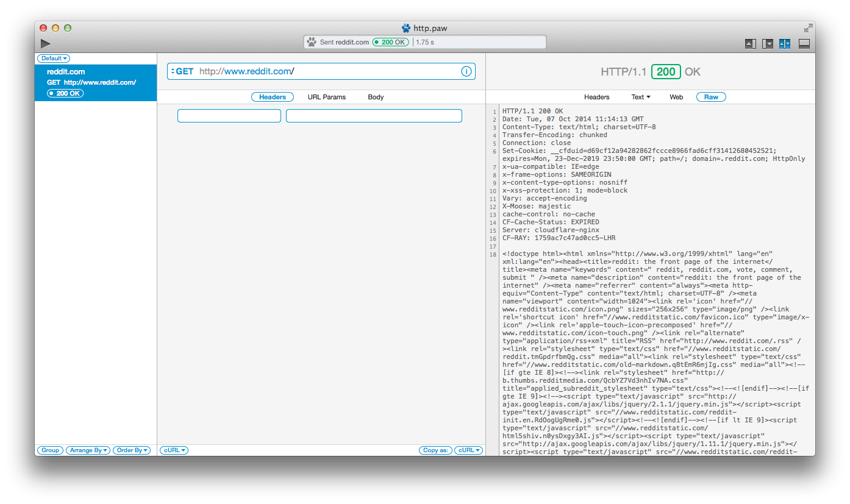The image size is (850, 504).
Task: Click the HTTP/1.1 label in response header
Action: tap(623, 71)
